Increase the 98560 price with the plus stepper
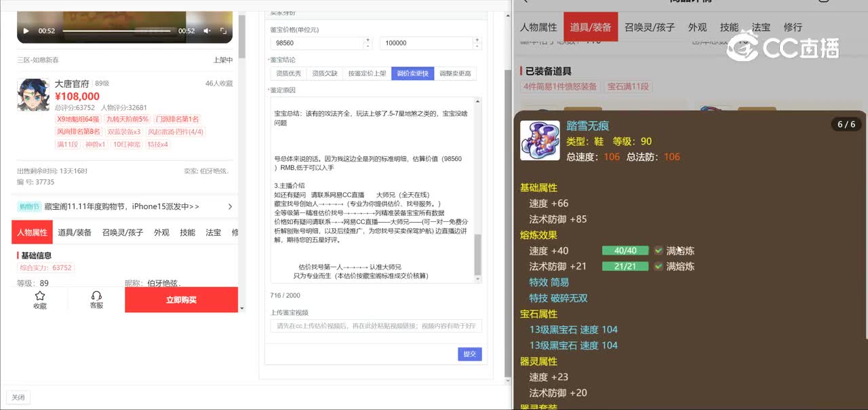This screenshot has height=410, width=868. tap(368, 39)
